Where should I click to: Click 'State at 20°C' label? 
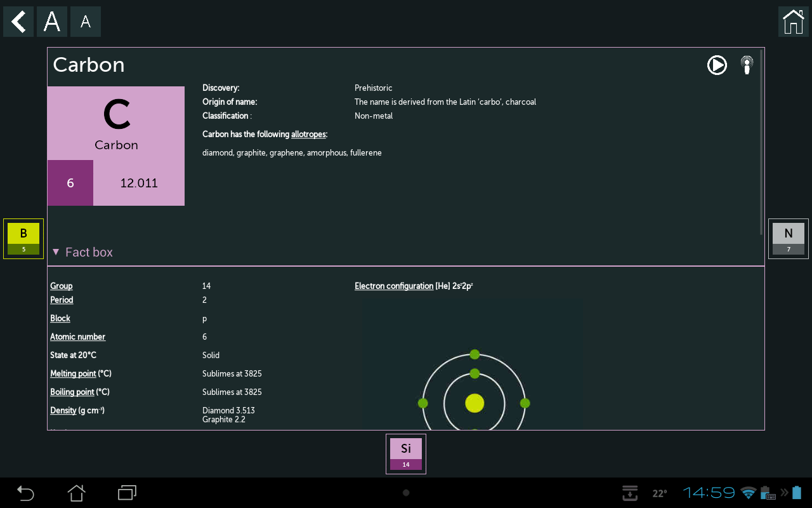pyautogui.click(x=74, y=355)
